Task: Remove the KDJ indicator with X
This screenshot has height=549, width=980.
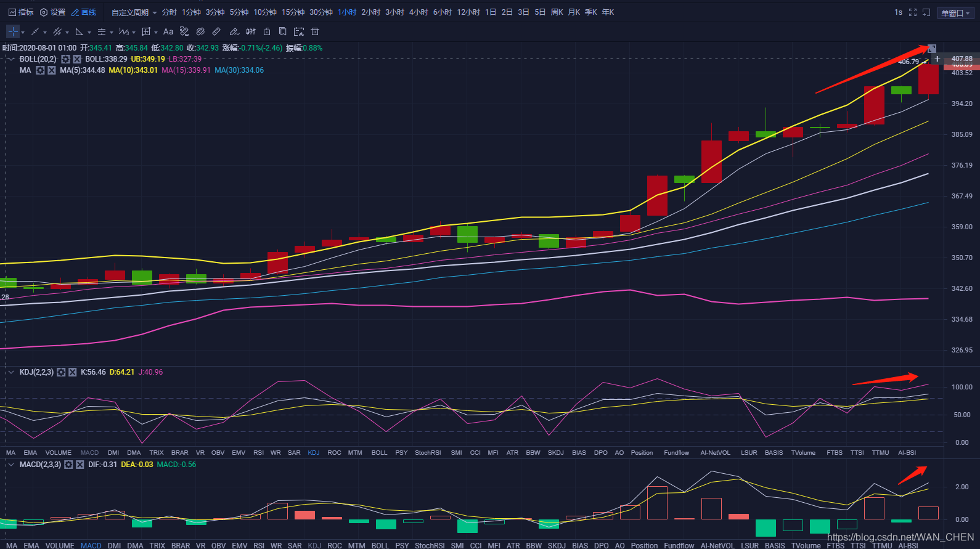Action: [73, 372]
